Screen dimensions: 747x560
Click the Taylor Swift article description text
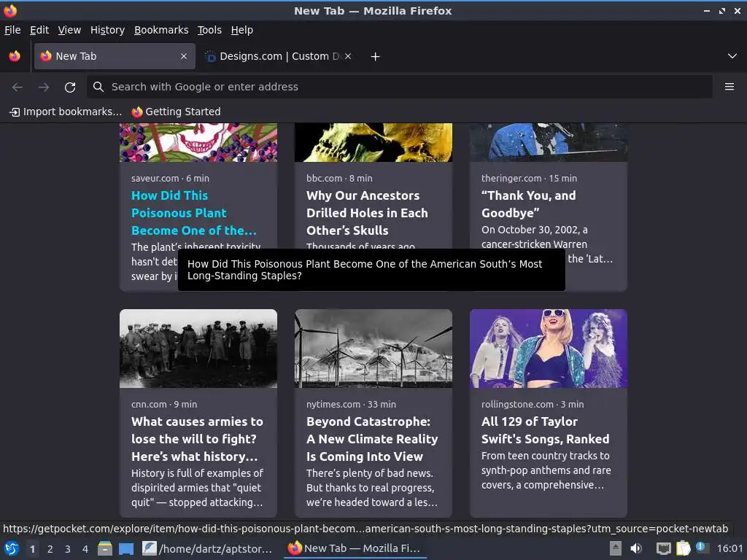point(546,470)
